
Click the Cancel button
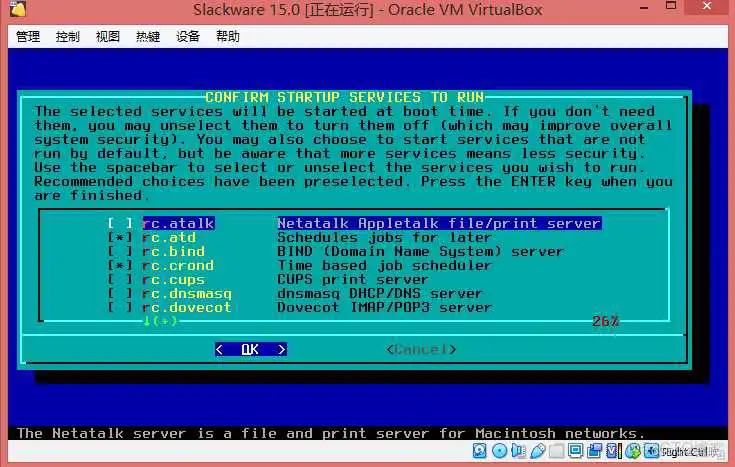pyautogui.click(x=421, y=349)
